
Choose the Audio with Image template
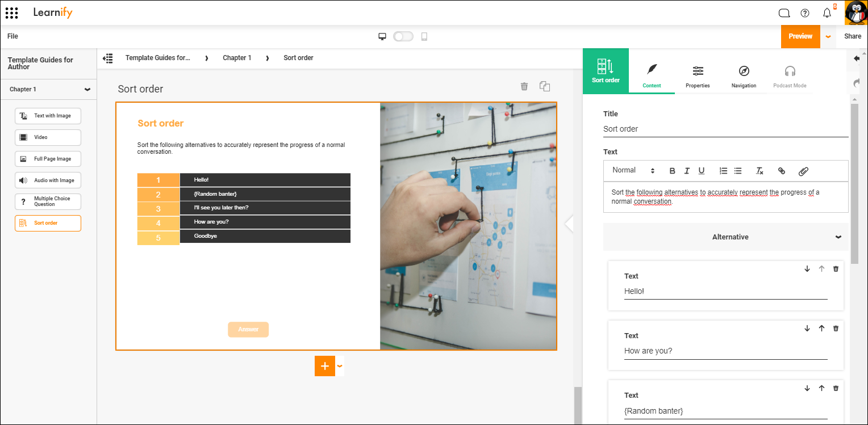(x=48, y=180)
